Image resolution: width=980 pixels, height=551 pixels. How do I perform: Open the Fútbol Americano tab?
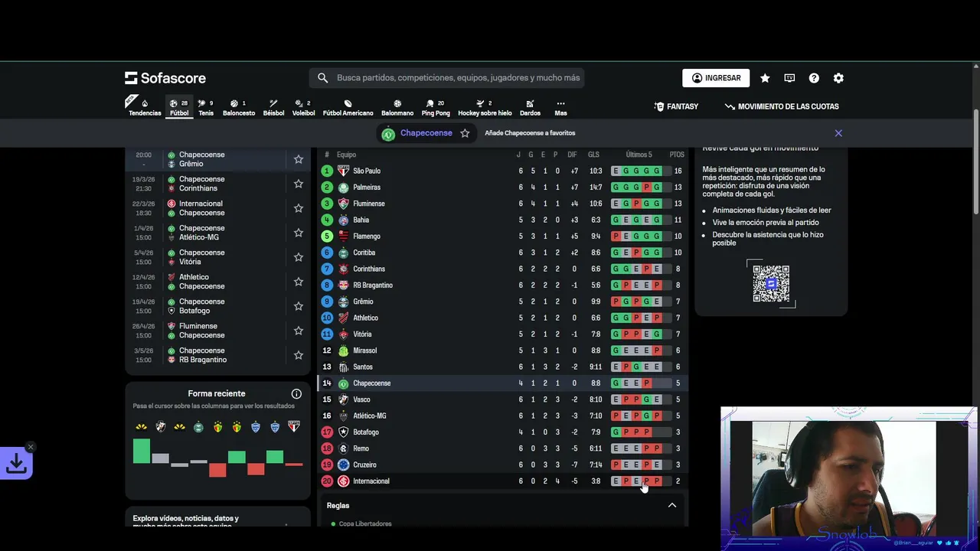[348, 107]
